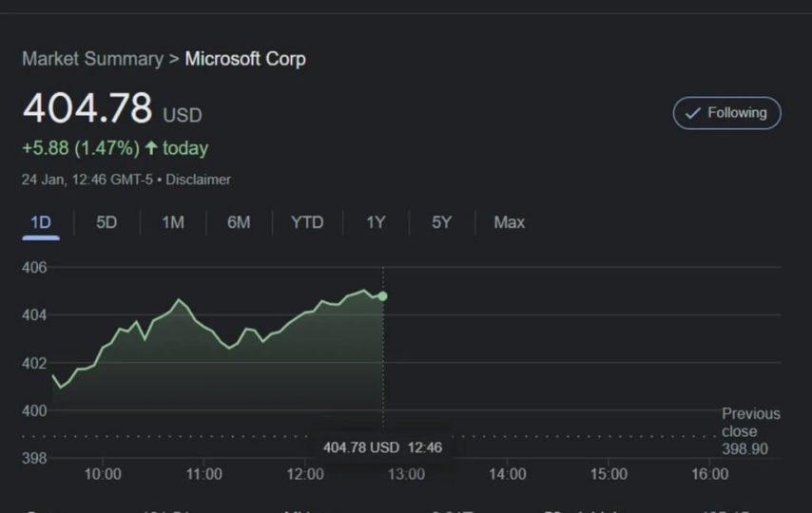The width and height of the screenshot is (812, 513).
Task: Click the green up arrow icon
Action: [x=151, y=148]
